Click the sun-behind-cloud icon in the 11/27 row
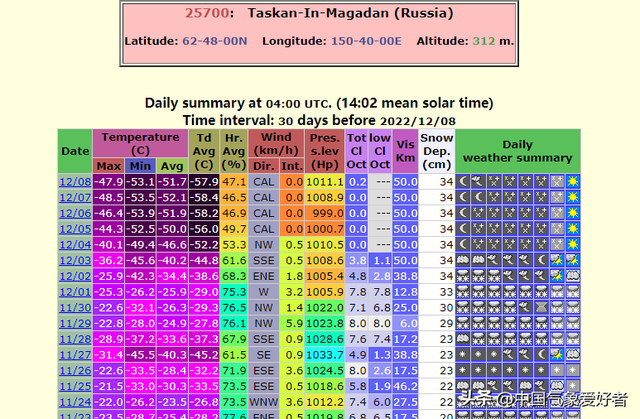Image resolution: width=640 pixels, height=419 pixels. (x=557, y=355)
